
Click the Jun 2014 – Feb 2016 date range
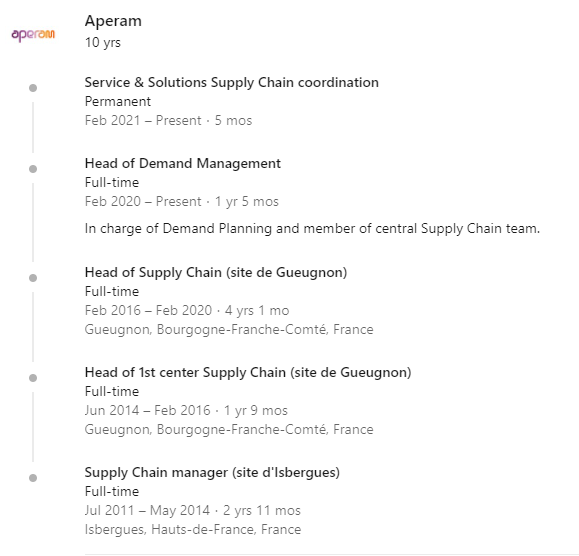148,411
